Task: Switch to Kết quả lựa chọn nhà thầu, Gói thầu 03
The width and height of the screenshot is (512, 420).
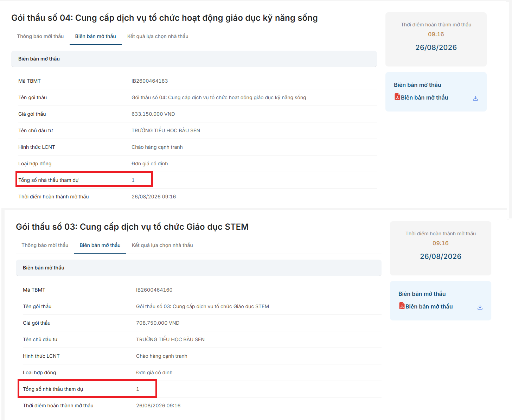Action: (162, 245)
